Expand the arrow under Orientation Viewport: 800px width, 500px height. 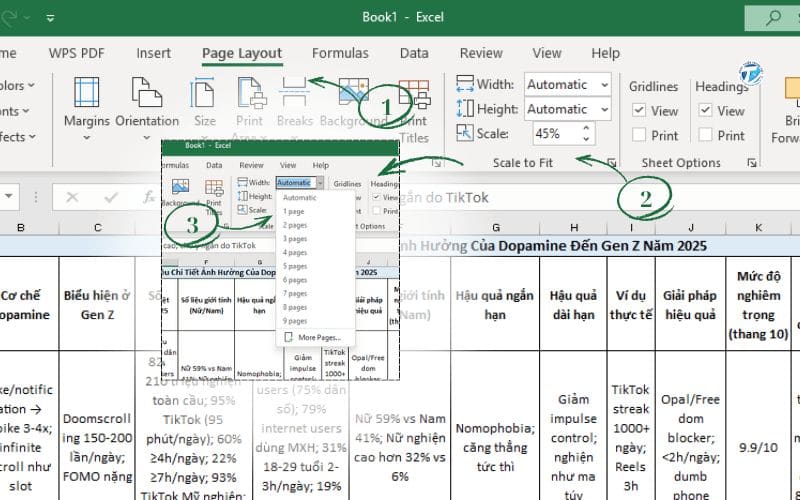(x=147, y=137)
